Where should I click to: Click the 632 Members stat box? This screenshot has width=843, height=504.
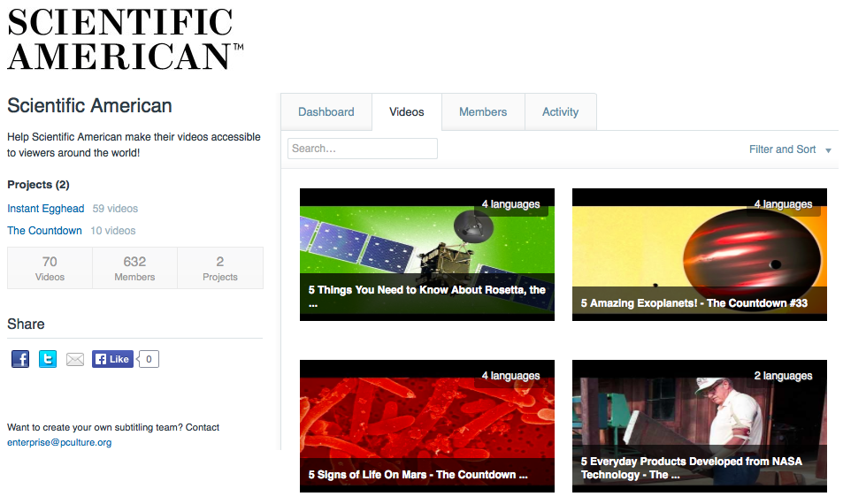coord(134,268)
